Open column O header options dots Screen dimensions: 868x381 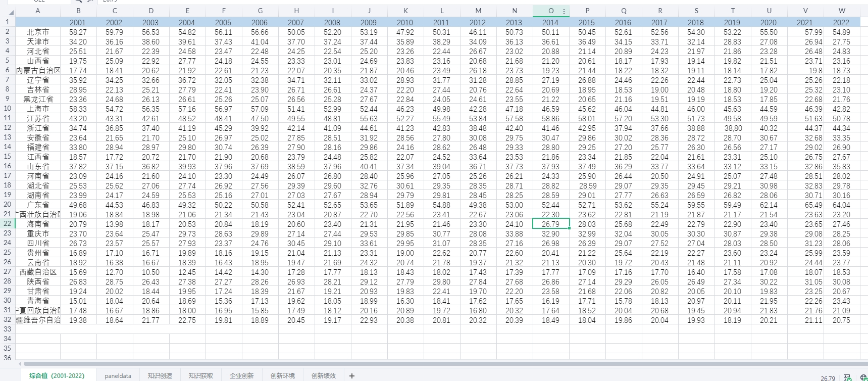pyautogui.click(x=564, y=11)
